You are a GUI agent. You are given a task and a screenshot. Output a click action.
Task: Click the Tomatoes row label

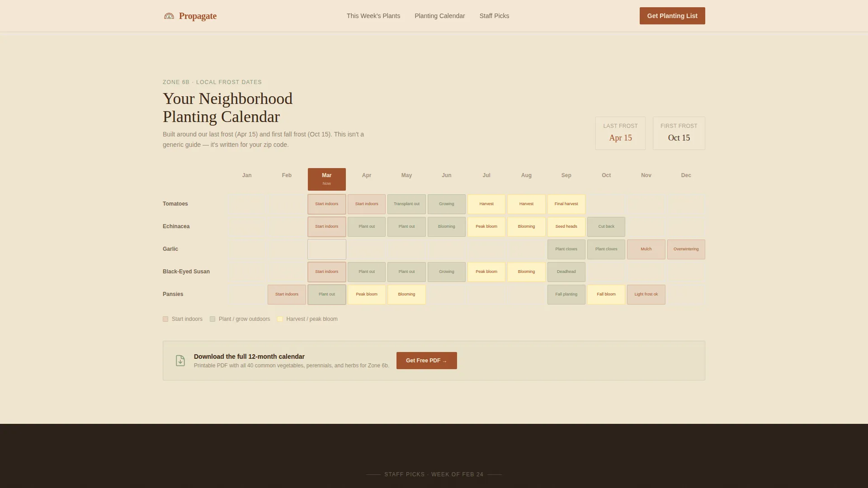pos(175,204)
